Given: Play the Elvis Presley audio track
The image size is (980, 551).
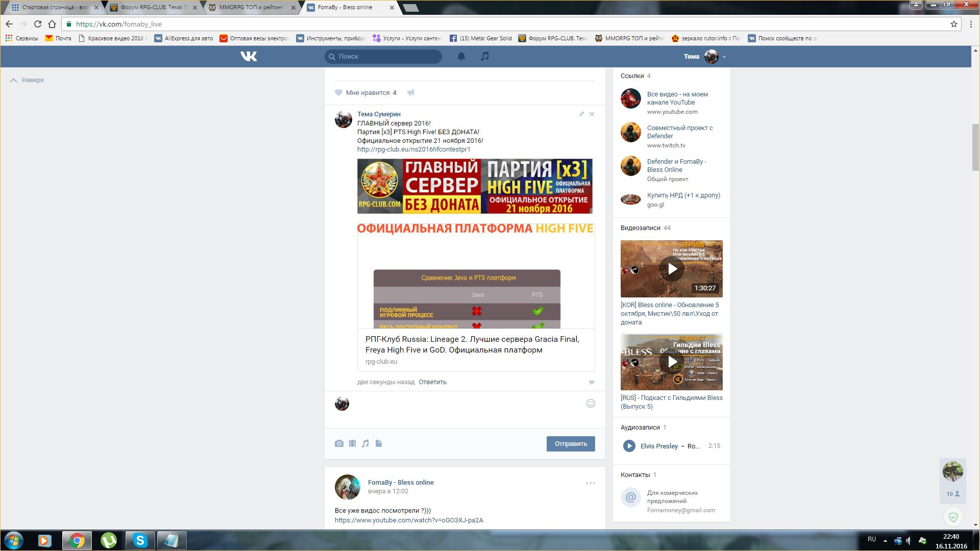Looking at the screenshot, I should click(x=629, y=446).
